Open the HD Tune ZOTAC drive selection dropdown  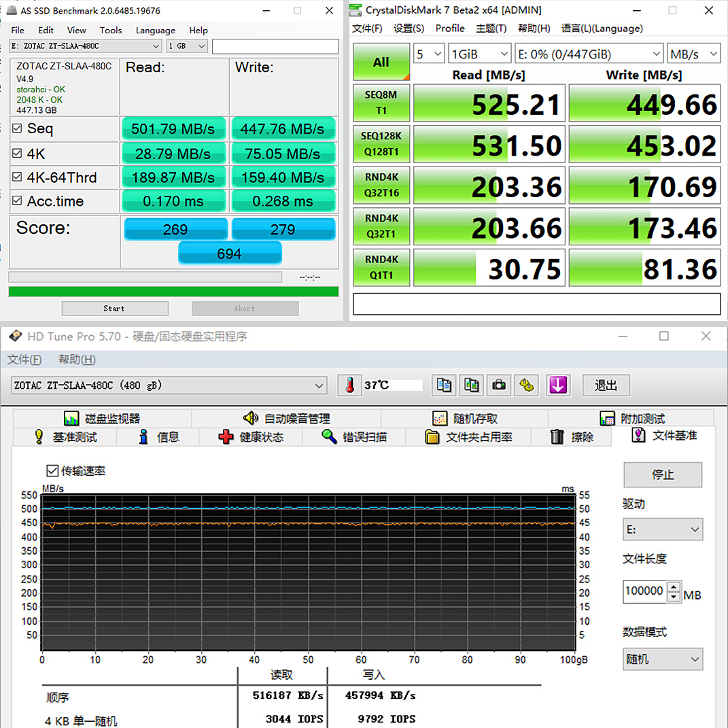(x=169, y=385)
